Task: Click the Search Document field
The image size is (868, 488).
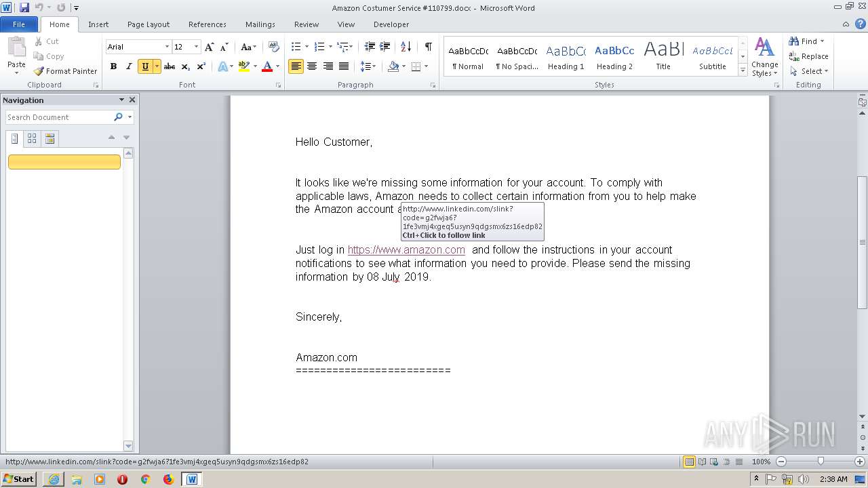Action: click(x=59, y=117)
